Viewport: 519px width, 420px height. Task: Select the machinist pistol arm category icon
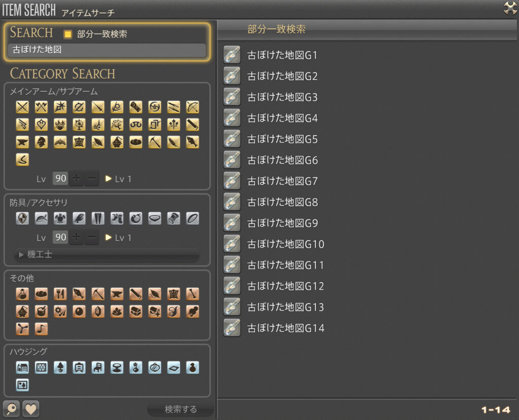[x=22, y=125]
